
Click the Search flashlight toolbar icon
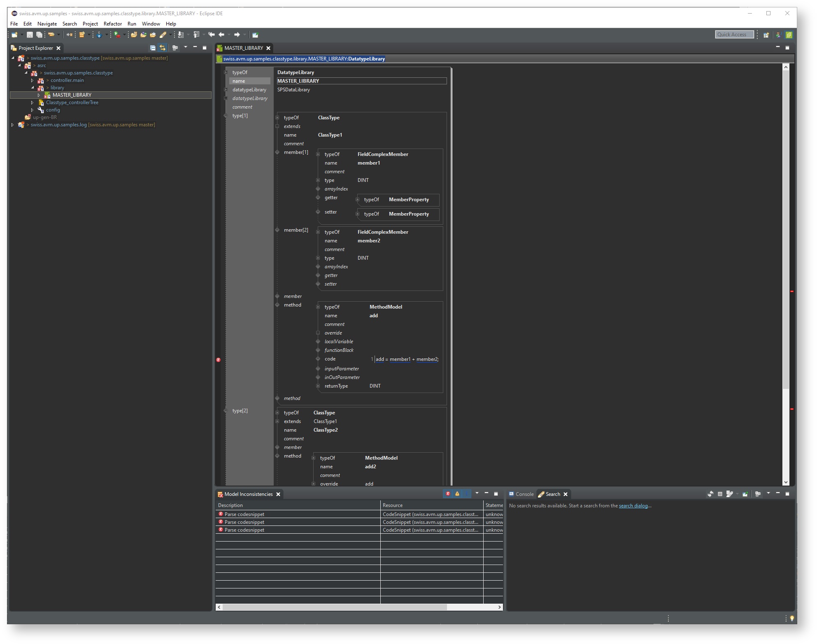[x=163, y=35]
